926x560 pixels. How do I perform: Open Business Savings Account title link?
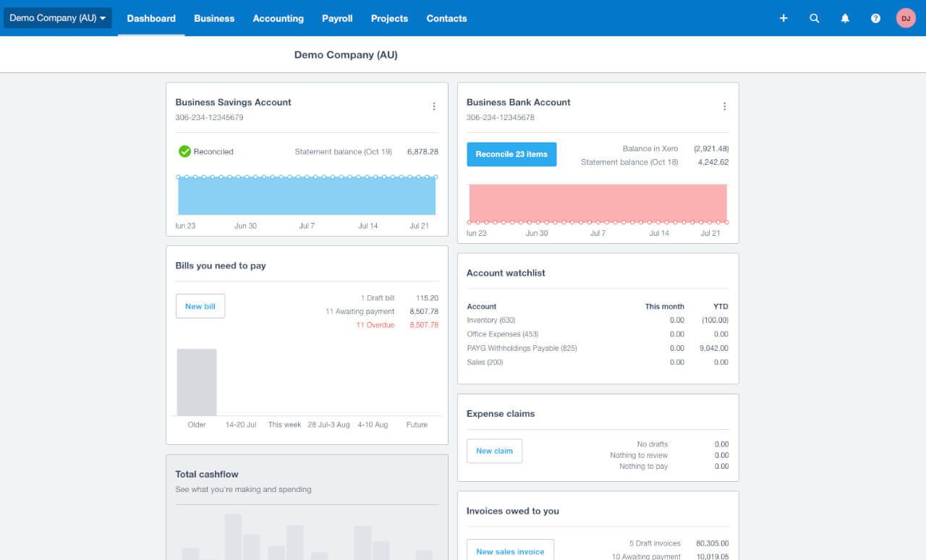(233, 102)
